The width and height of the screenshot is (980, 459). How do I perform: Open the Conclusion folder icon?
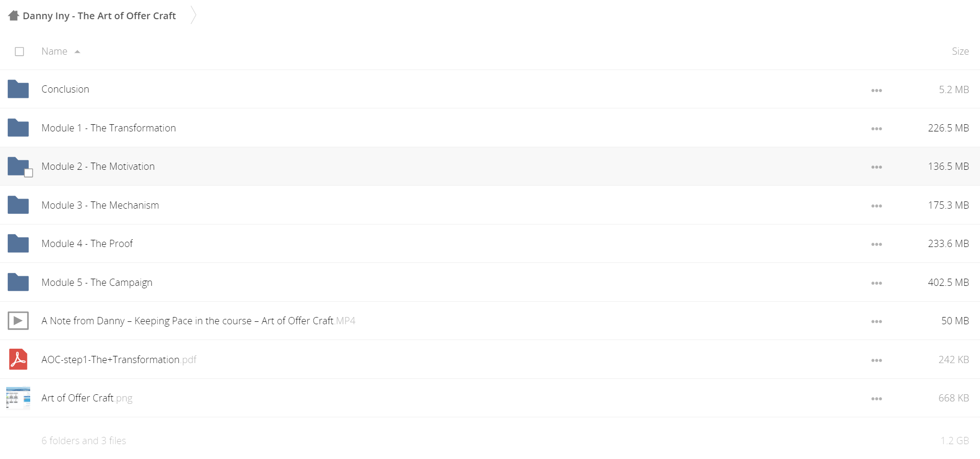pyautogui.click(x=18, y=89)
